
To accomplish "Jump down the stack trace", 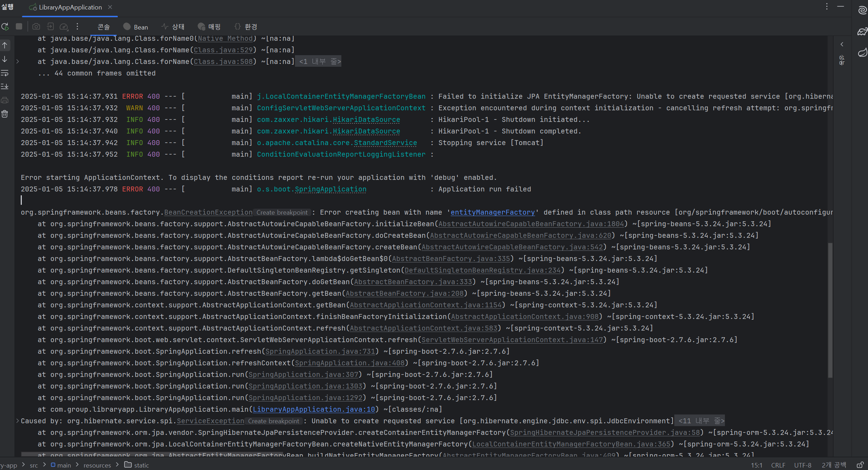I will click(x=5, y=59).
